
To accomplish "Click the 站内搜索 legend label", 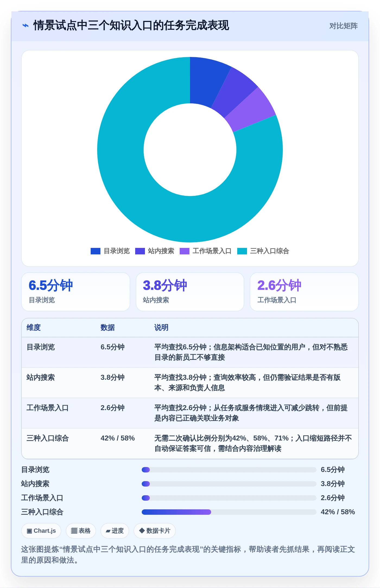I will coord(161,251).
